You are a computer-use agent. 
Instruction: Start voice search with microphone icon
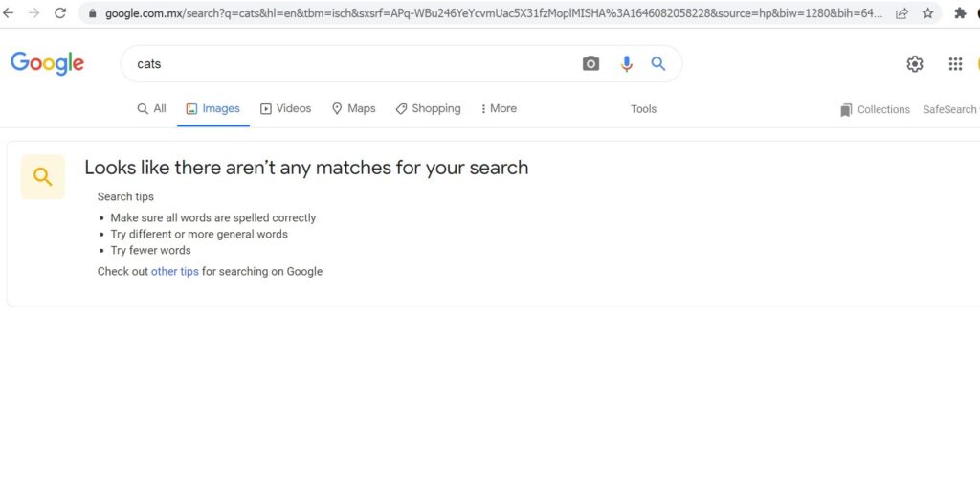click(x=626, y=63)
